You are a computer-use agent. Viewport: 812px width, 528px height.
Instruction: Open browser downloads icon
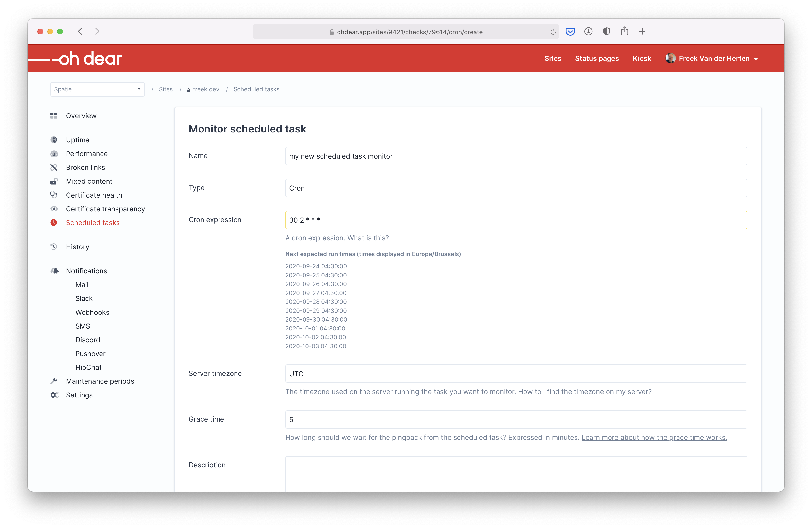click(588, 31)
